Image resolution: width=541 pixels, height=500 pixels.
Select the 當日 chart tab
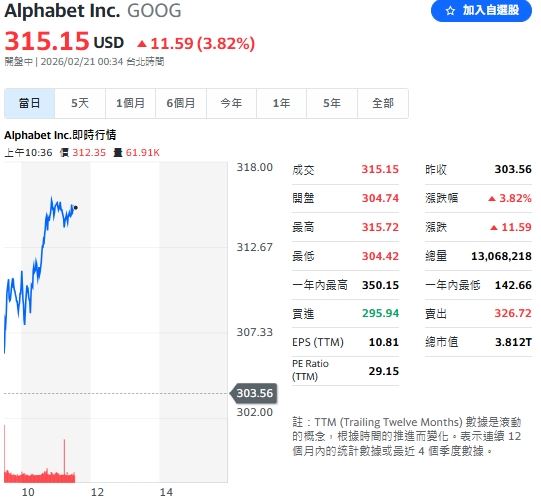[30, 103]
